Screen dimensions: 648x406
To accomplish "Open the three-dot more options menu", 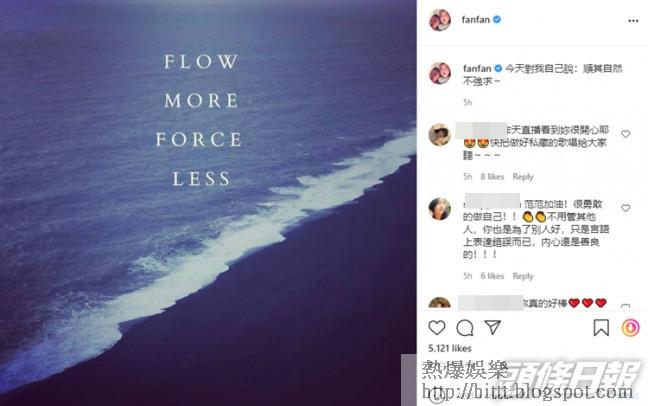I will pyautogui.click(x=633, y=21).
